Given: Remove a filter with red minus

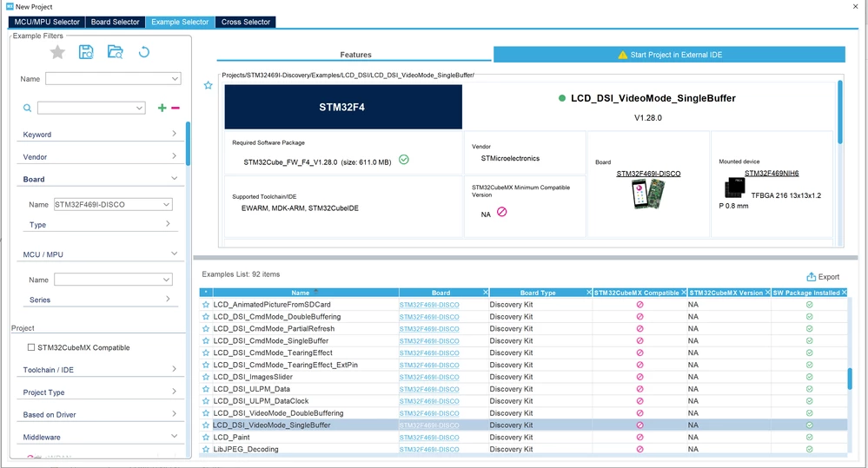Looking at the screenshot, I should click(176, 108).
